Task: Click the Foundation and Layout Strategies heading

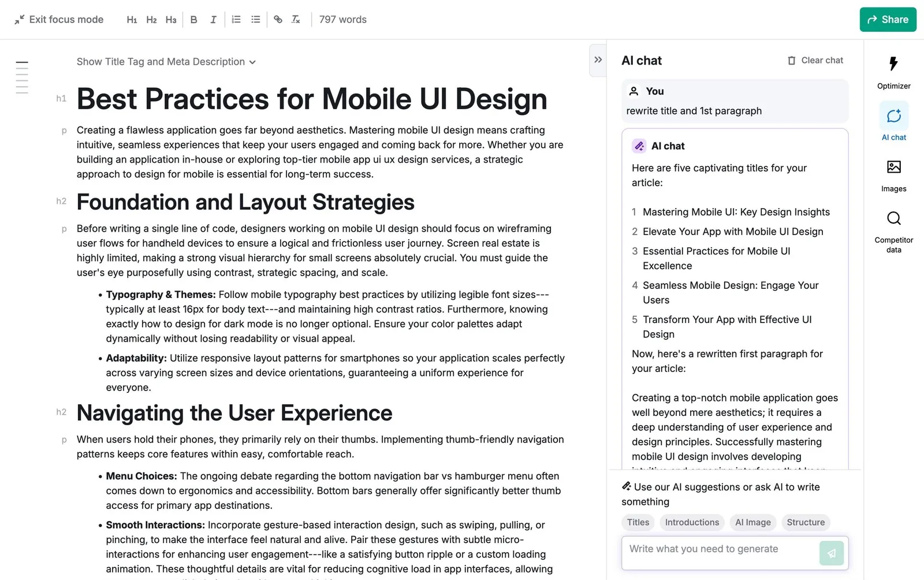Action: (245, 202)
